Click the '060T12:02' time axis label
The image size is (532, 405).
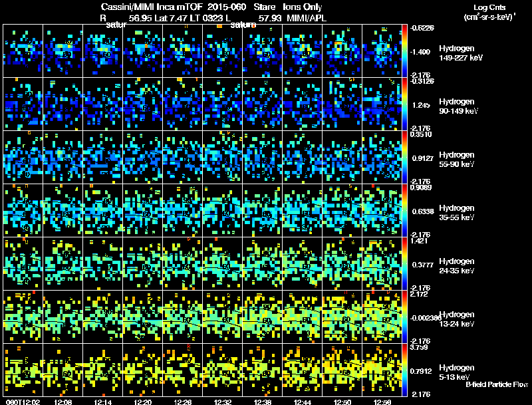pos(23,402)
